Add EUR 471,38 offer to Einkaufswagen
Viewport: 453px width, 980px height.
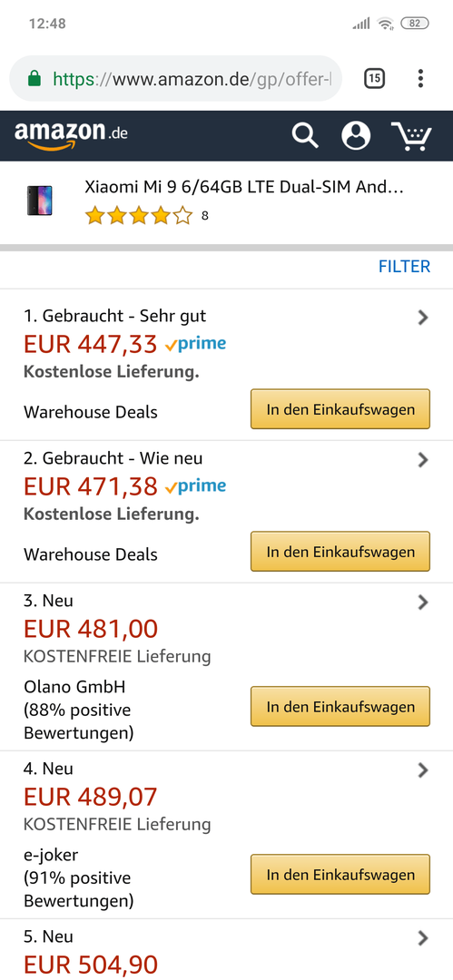(340, 552)
